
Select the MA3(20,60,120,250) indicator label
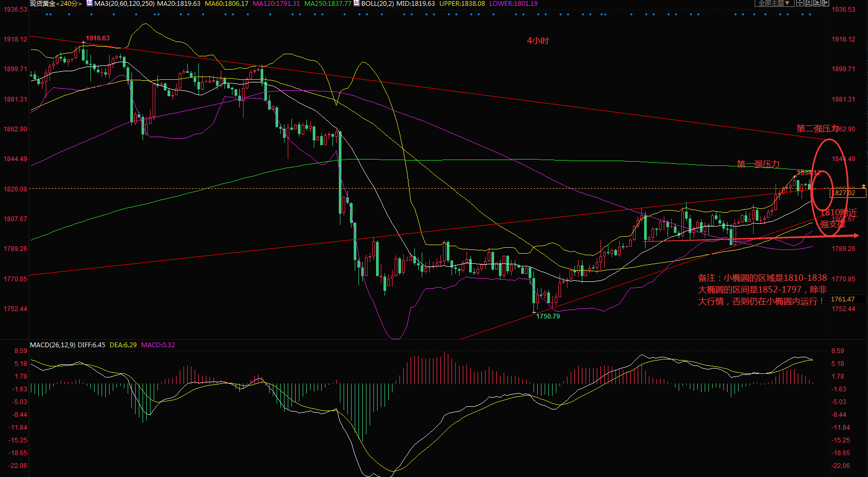[124, 4]
